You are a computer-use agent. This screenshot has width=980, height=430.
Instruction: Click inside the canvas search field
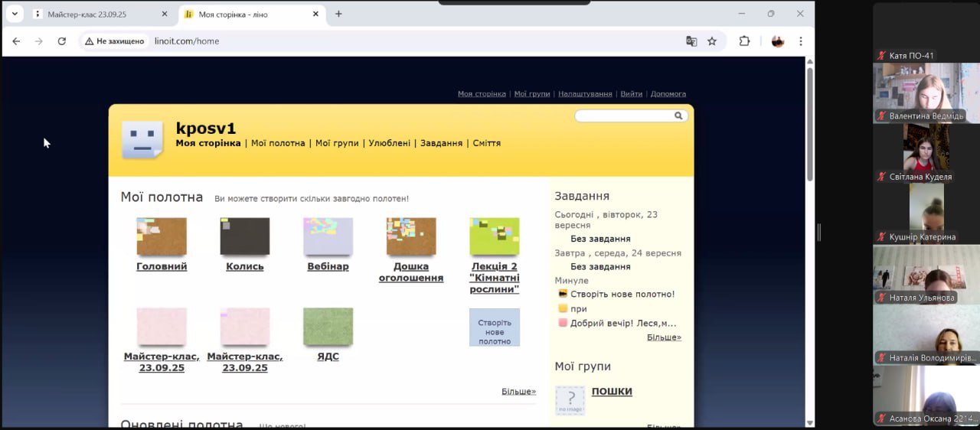[624, 116]
